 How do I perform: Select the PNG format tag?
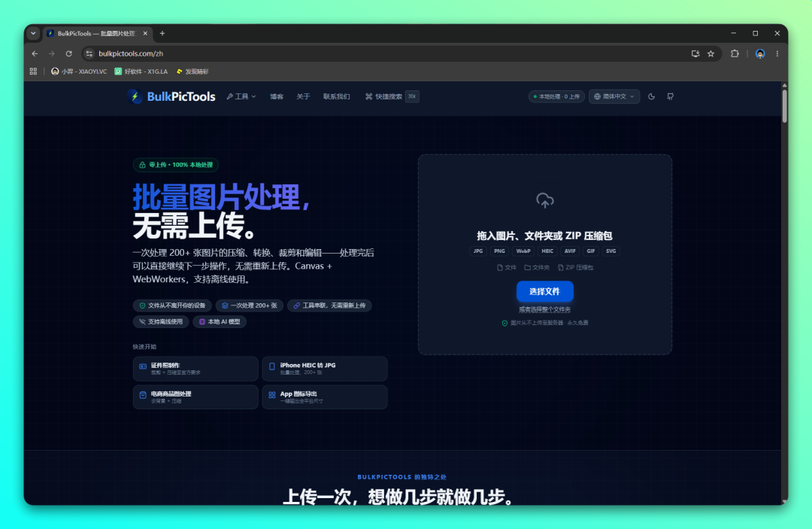pos(499,251)
